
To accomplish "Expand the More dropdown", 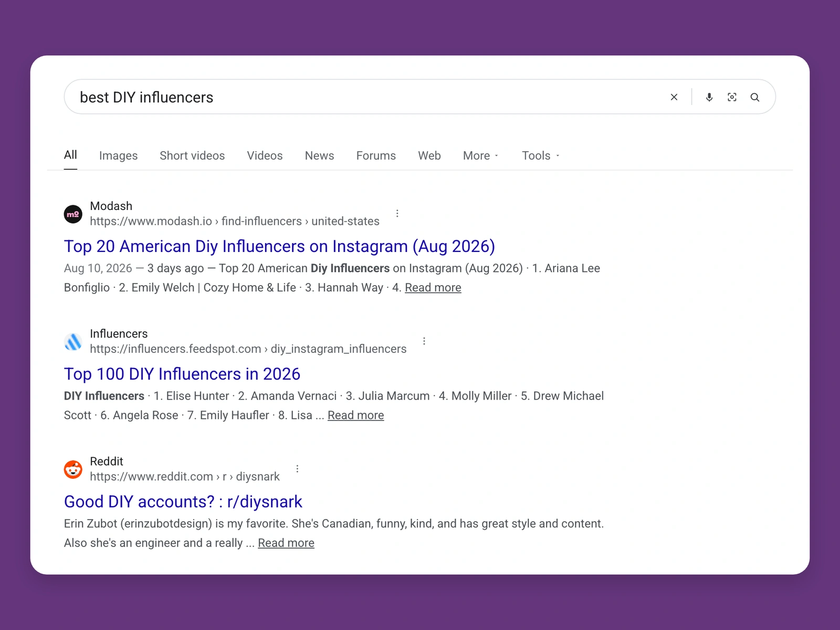I will [480, 155].
